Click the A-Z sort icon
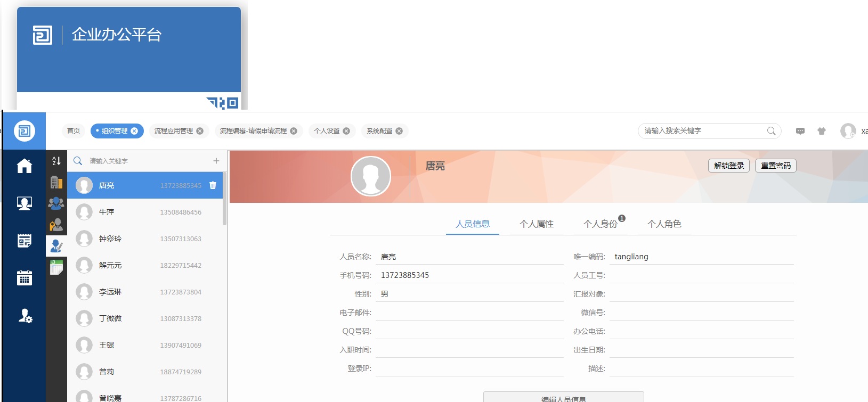Viewport: 868px width, 402px height. tap(56, 161)
